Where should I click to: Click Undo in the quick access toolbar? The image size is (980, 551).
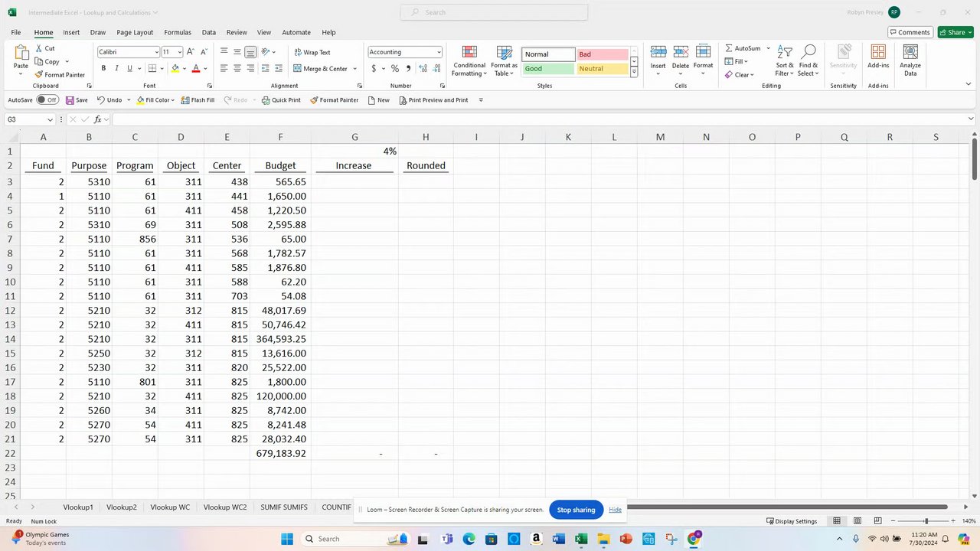tap(109, 100)
